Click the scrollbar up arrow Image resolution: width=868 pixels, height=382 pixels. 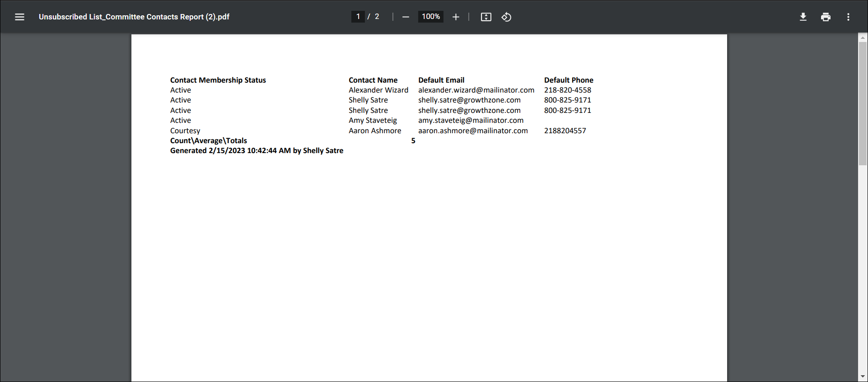[x=863, y=38]
